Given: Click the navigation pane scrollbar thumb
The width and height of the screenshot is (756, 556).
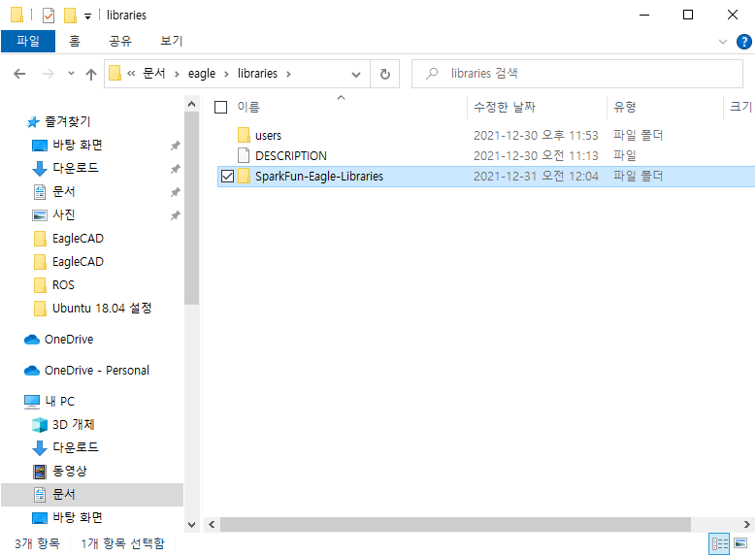Looking at the screenshot, I should pyautogui.click(x=191, y=208).
